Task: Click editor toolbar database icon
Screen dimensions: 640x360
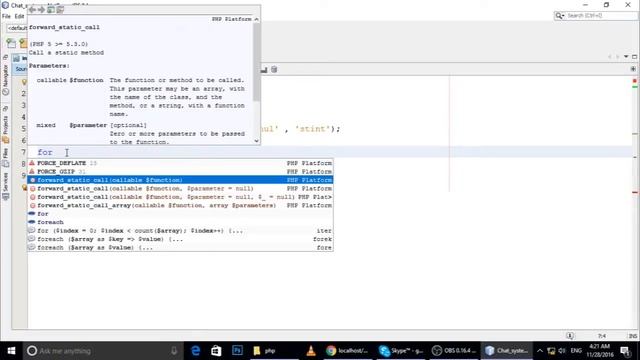Action: (274, 70)
